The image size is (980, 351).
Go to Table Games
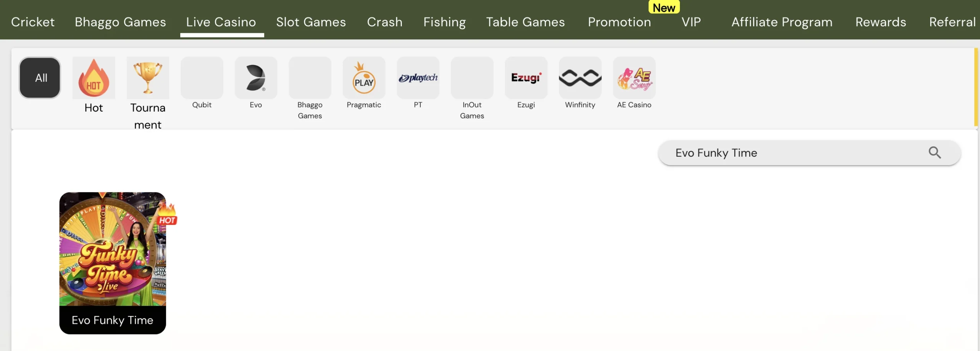pyautogui.click(x=525, y=22)
